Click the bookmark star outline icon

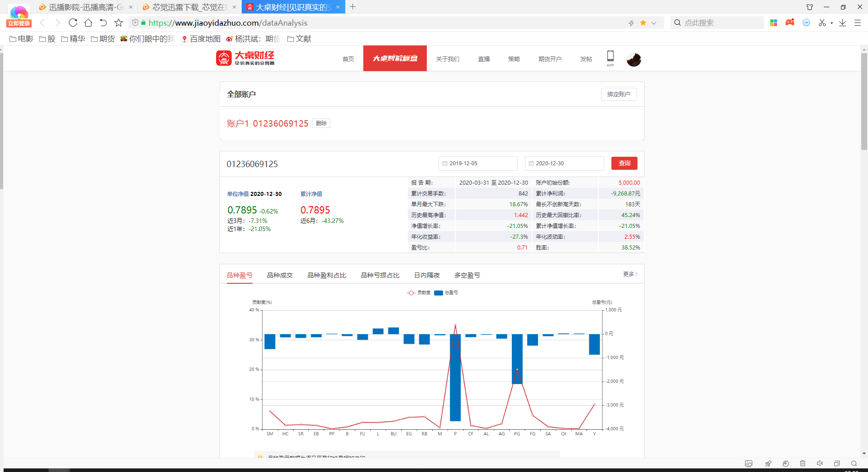coord(118,23)
